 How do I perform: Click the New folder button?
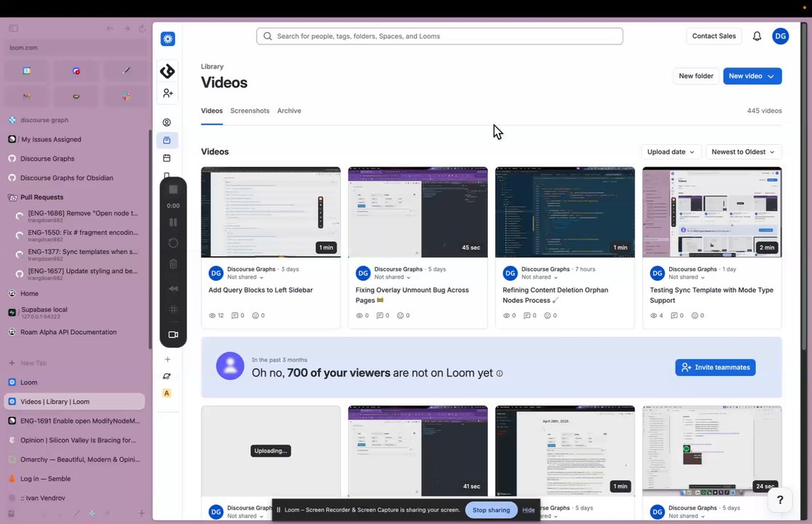point(696,76)
